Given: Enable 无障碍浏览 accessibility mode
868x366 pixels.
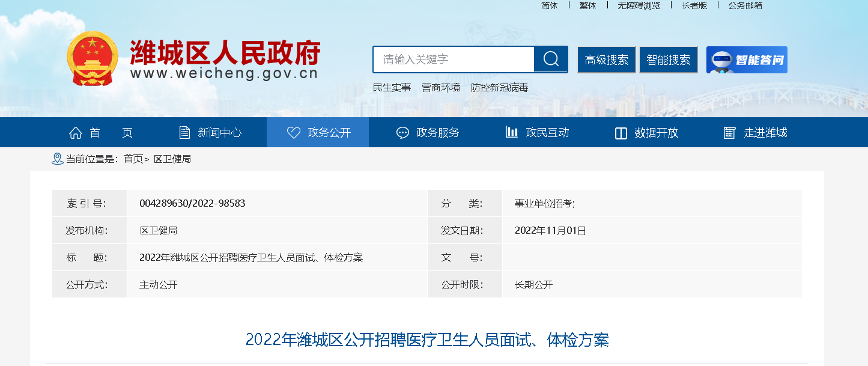Looking at the screenshot, I should point(639,5).
